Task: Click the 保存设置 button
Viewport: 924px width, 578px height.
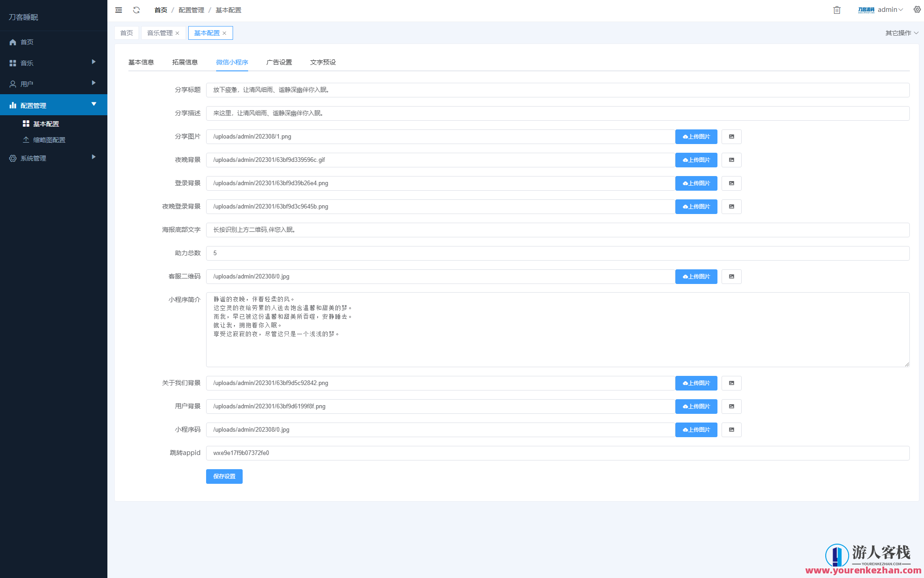Action: (224, 476)
